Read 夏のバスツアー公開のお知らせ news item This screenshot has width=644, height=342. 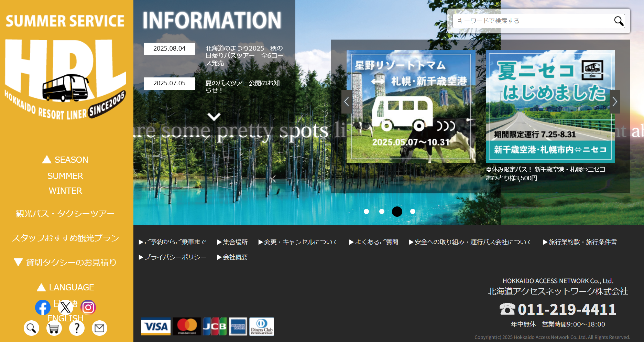pyautogui.click(x=243, y=86)
